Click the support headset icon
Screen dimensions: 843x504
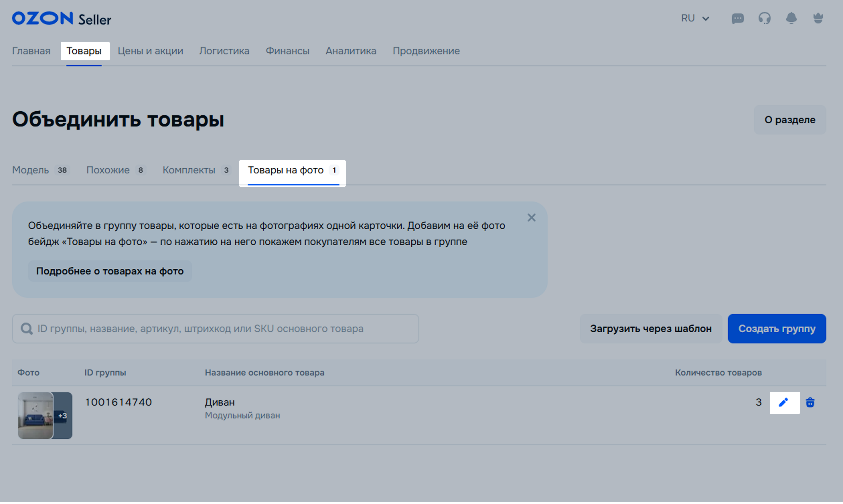tap(764, 18)
